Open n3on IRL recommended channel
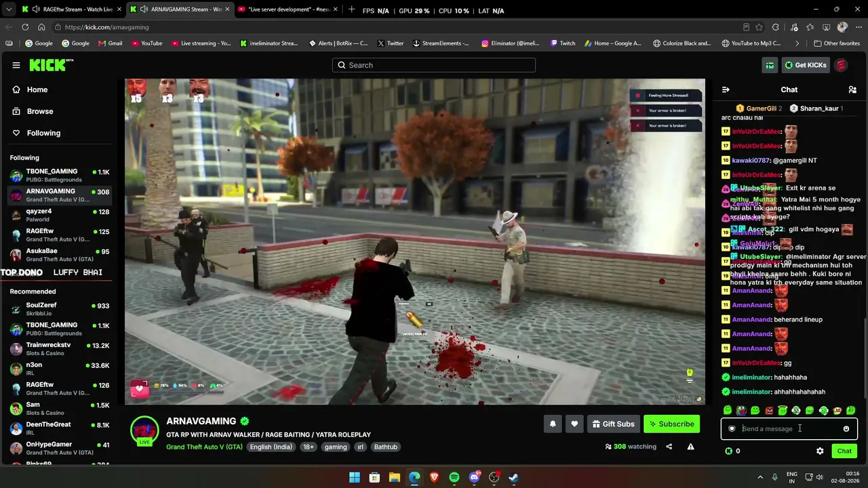868x488 pixels. (60, 369)
